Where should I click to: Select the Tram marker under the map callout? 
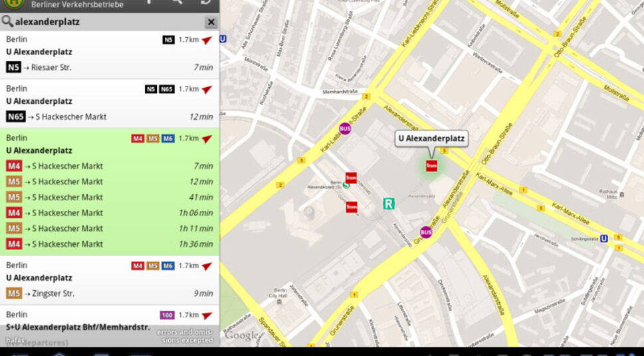[x=431, y=166]
